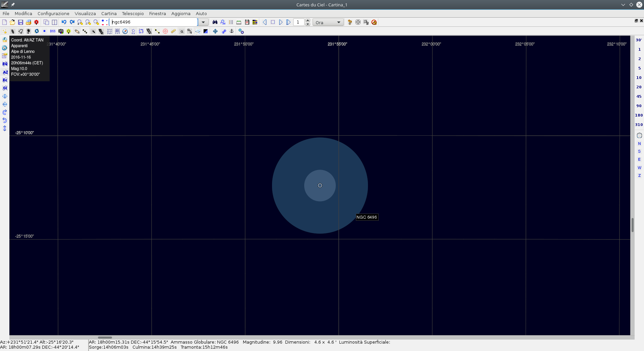644x351 pixels.
Task: Click the Undo arrow icon
Action: pos(64,22)
